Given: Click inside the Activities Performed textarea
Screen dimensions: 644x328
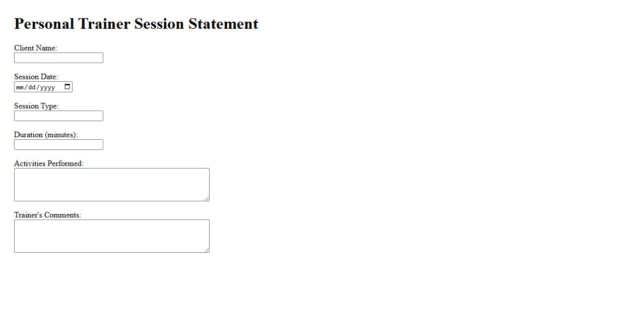Looking at the screenshot, I should pyautogui.click(x=111, y=185).
